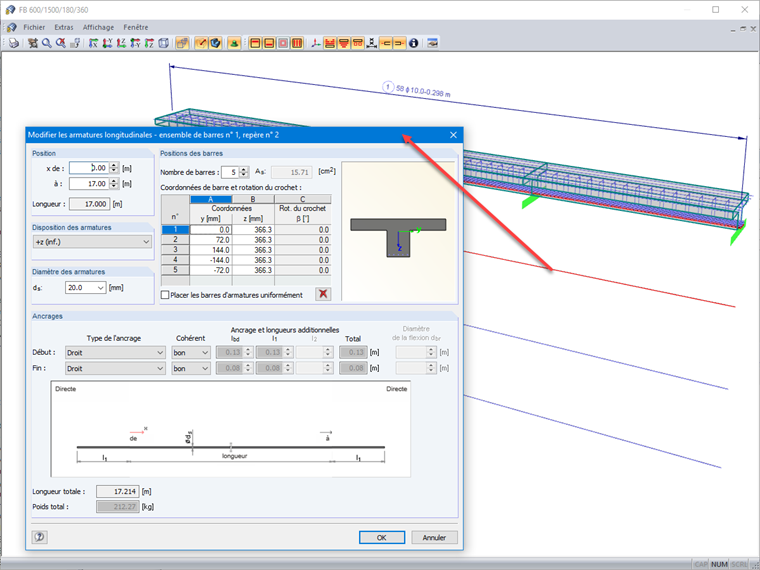Click the icon right of the red funnel icon
The image size is (760, 570).
coord(358,43)
